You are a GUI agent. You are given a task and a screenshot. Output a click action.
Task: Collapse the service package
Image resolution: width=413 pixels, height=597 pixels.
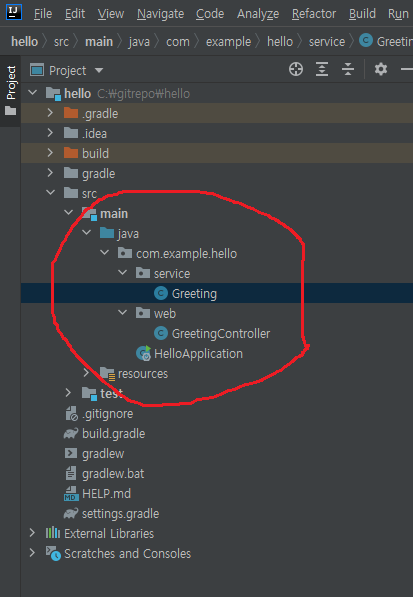(122, 272)
